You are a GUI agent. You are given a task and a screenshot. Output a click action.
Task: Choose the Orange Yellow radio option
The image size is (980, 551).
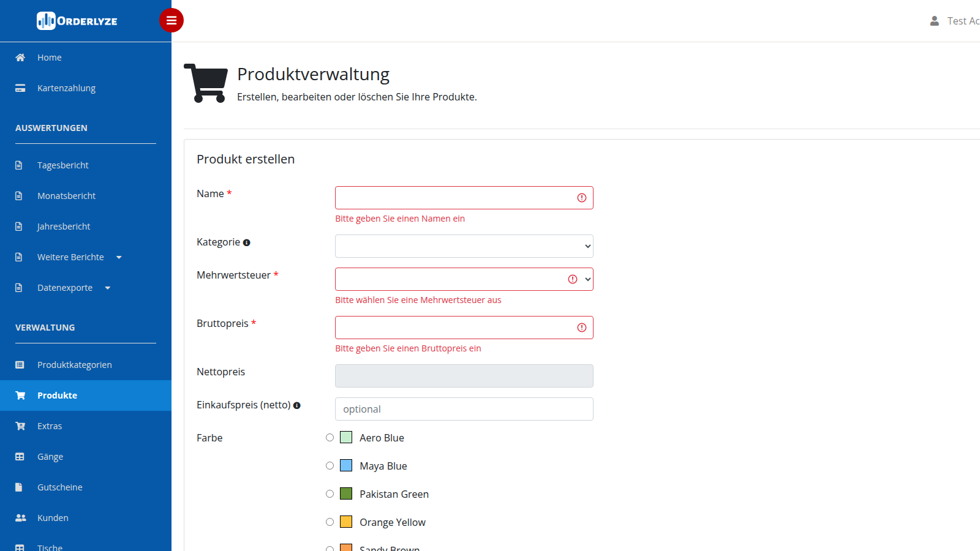[330, 522]
